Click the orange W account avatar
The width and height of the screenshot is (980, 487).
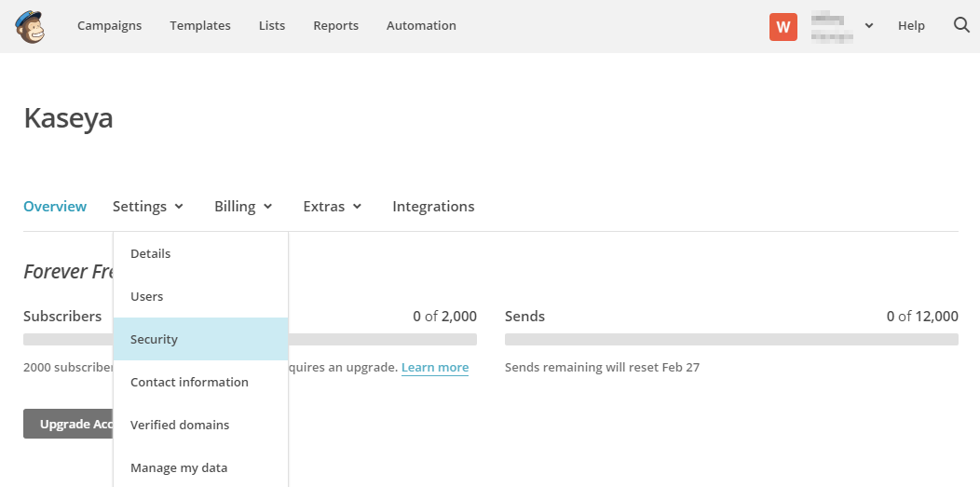783,27
